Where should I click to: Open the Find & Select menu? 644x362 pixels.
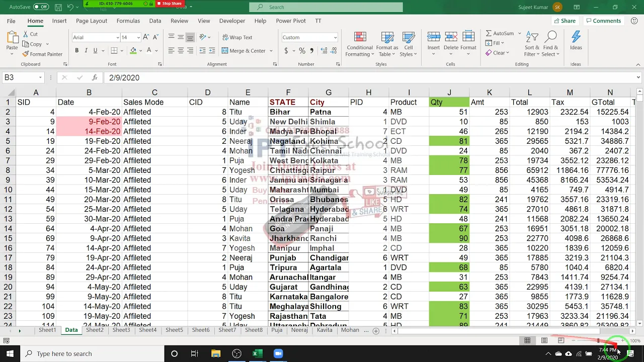pyautogui.click(x=550, y=44)
